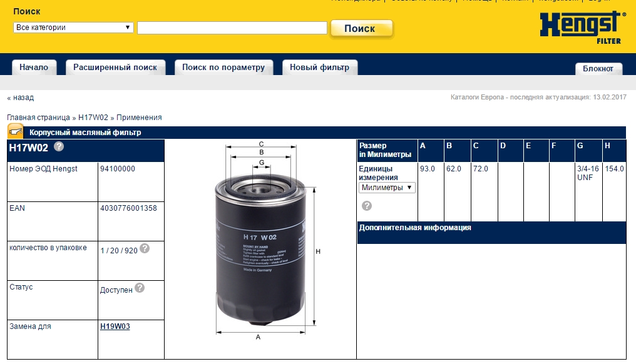Open the Все категории category dropdown

[x=73, y=28]
